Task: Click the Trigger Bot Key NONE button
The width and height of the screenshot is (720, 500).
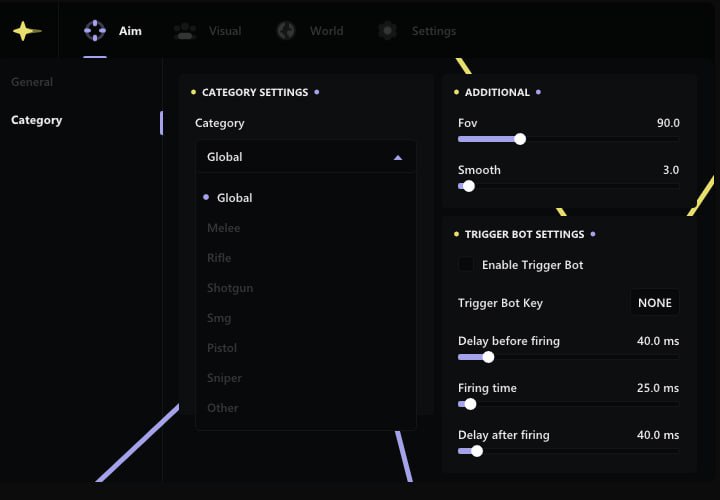Action: pos(655,303)
